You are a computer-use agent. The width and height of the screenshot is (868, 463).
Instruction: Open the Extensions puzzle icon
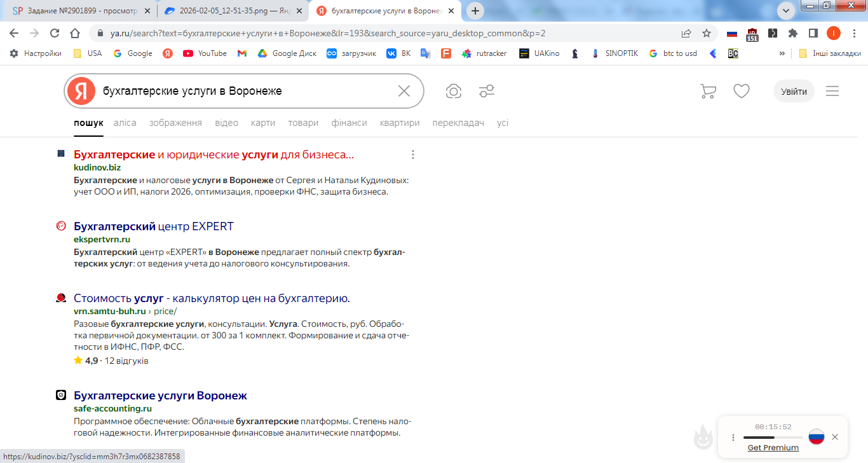[793, 34]
